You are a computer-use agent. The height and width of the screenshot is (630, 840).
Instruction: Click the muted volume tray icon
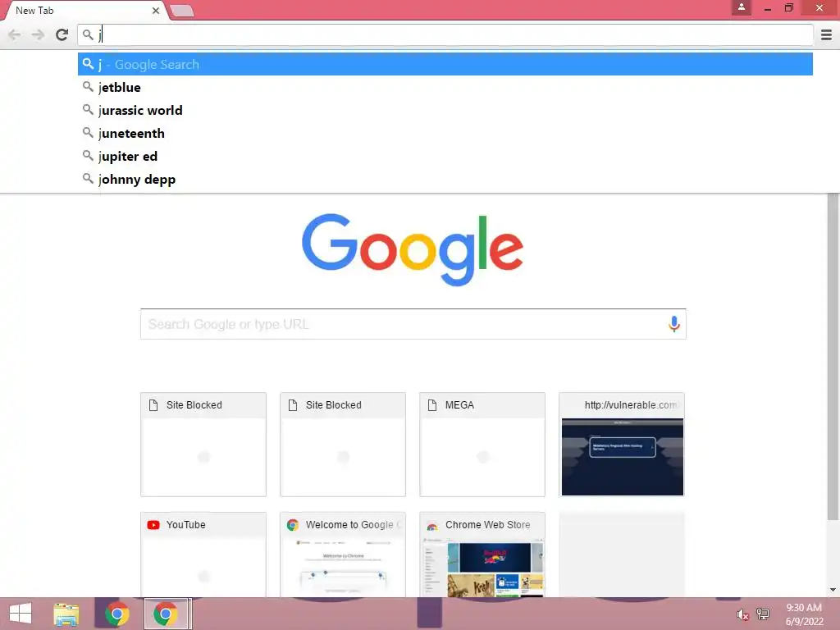(x=742, y=614)
